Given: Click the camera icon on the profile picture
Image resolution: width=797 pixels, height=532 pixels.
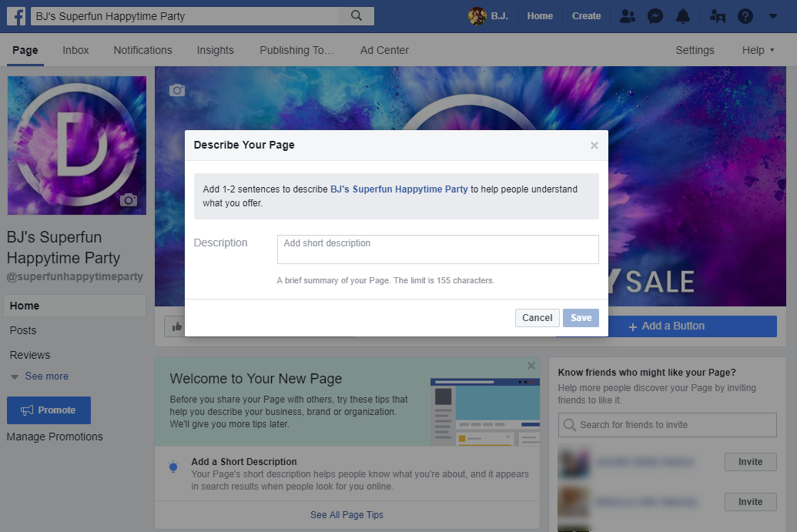Looking at the screenshot, I should [x=130, y=200].
